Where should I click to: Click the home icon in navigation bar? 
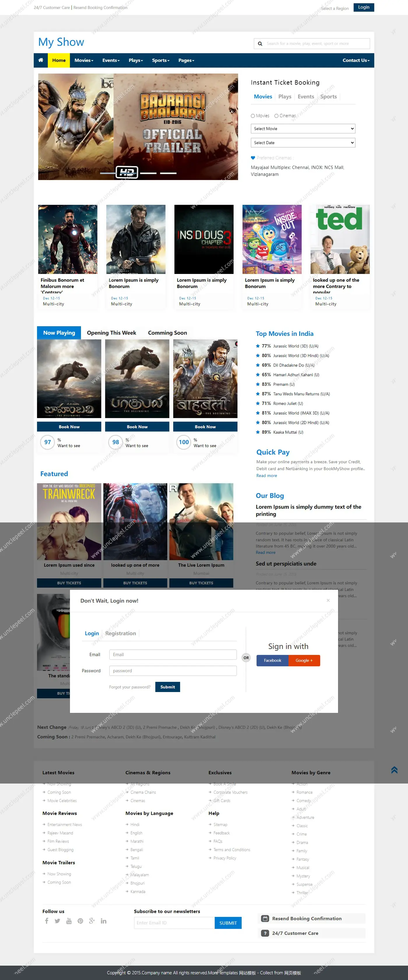click(41, 60)
